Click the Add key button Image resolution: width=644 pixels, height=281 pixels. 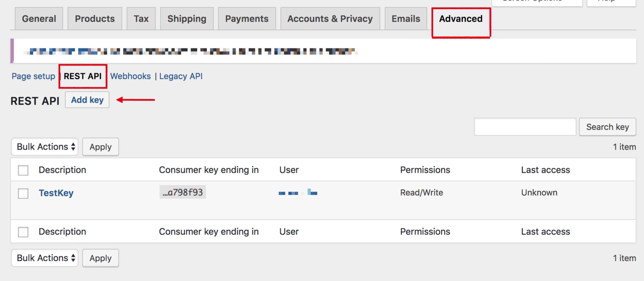click(x=87, y=100)
